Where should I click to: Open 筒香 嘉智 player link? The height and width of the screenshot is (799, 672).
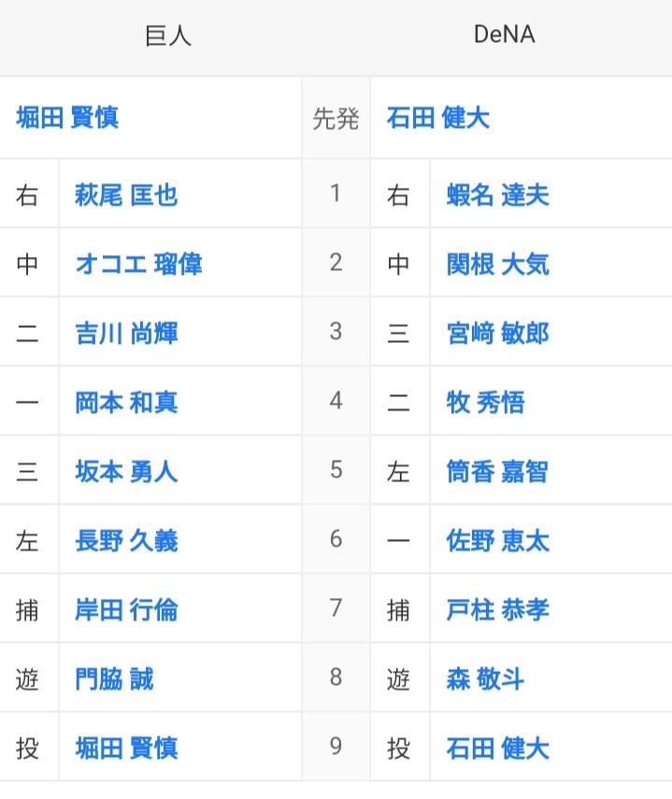point(498,471)
